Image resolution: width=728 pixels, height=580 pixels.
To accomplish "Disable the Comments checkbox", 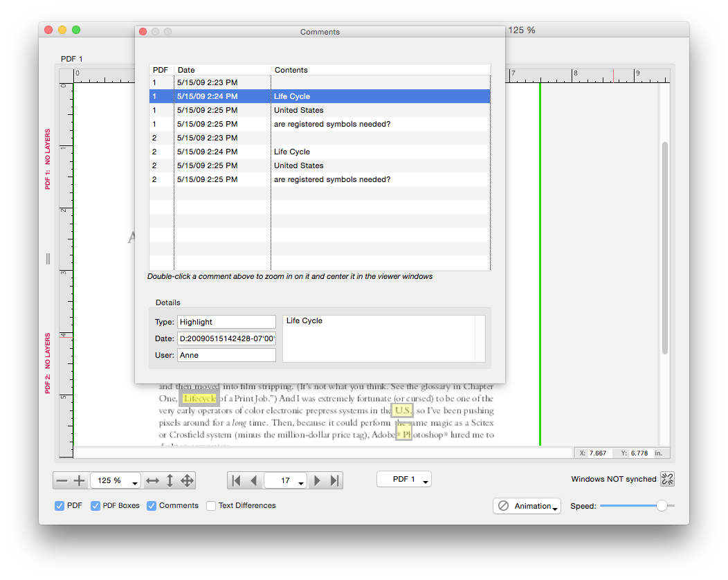I will point(152,506).
